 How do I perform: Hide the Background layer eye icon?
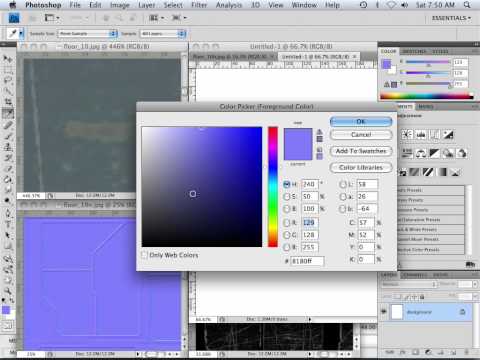point(384,311)
